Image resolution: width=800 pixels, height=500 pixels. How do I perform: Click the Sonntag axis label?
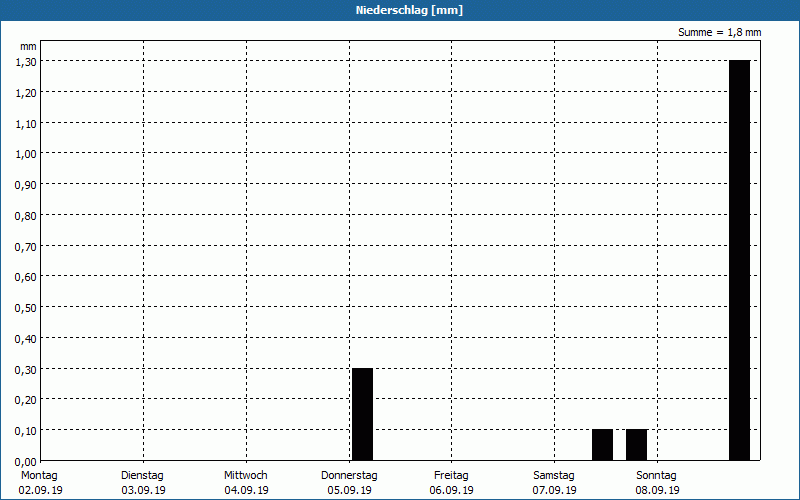656,476
